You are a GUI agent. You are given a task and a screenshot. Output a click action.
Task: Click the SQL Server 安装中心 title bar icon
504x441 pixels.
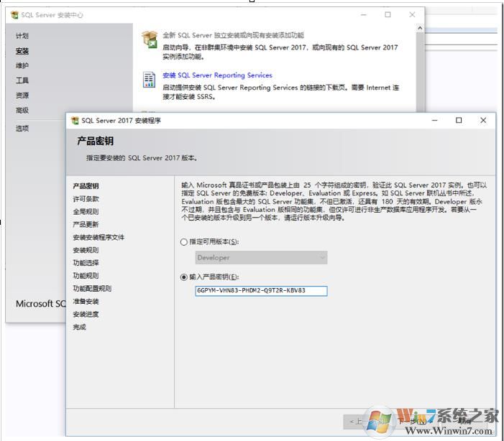point(13,14)
